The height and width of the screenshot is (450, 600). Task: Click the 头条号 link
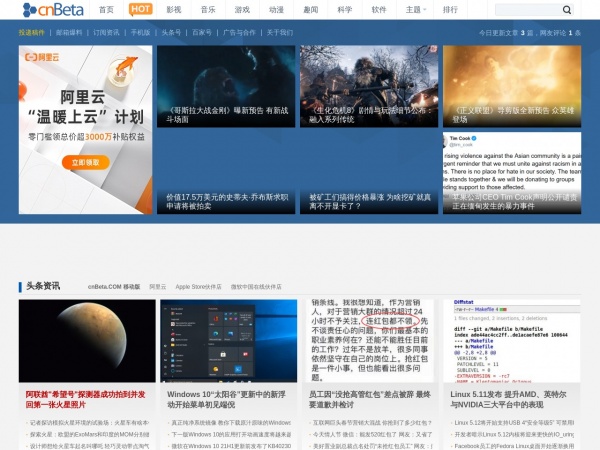(171, 33)
